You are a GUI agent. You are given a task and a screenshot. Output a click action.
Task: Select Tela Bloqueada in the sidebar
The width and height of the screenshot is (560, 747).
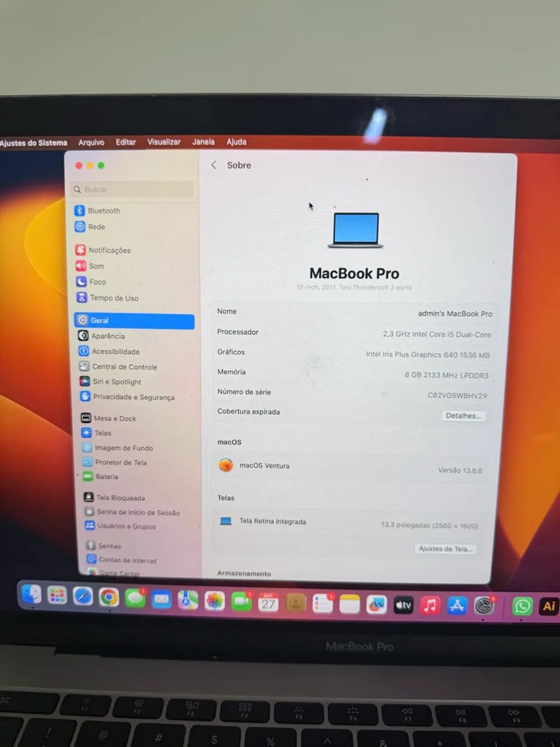114,498
